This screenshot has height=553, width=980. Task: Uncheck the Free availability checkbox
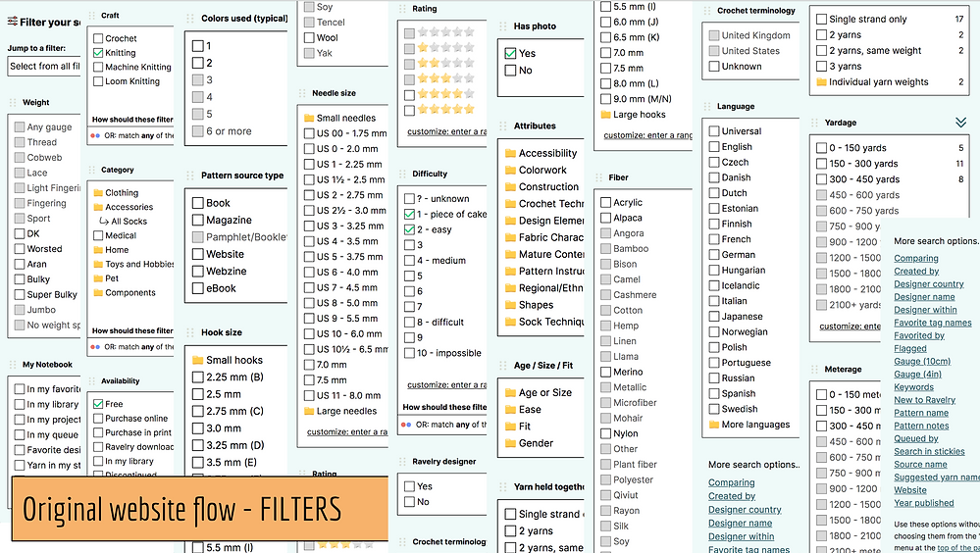[x=98, y=404]
